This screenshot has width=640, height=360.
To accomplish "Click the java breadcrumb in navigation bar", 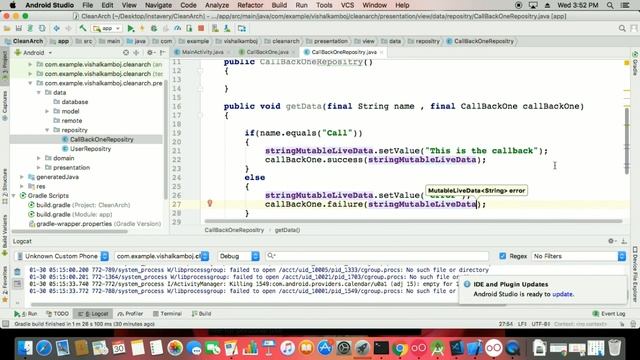I will coord(136,41).
